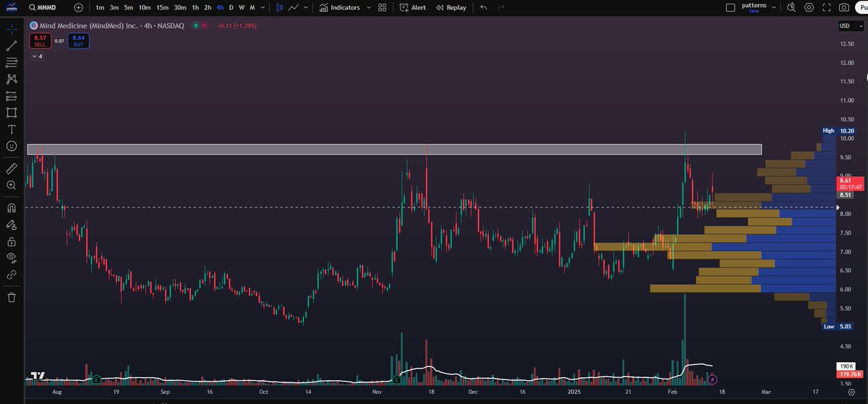Click the compare or add symbol plus button
The height and width of the screenshot is (404, 868).
(x=78, y=7)
